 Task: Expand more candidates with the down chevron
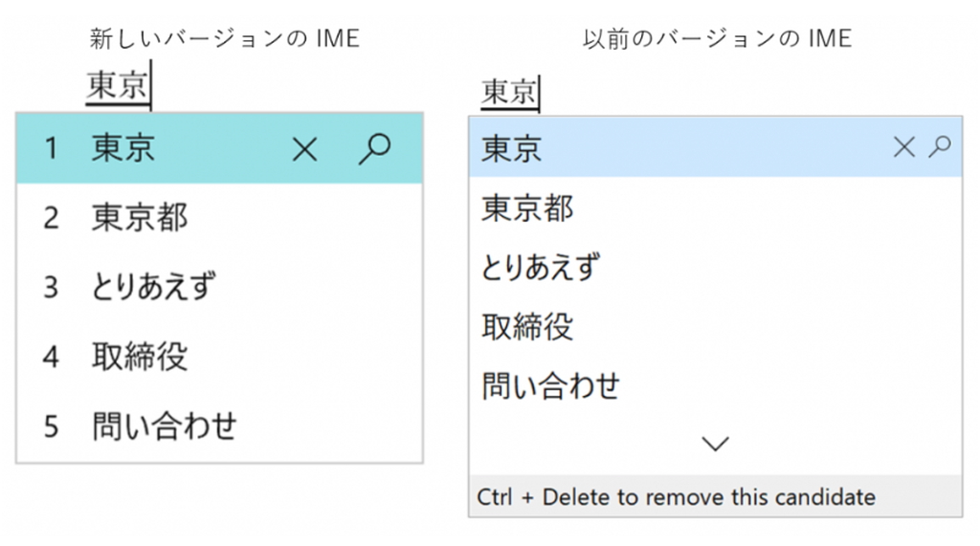(715, 444)
